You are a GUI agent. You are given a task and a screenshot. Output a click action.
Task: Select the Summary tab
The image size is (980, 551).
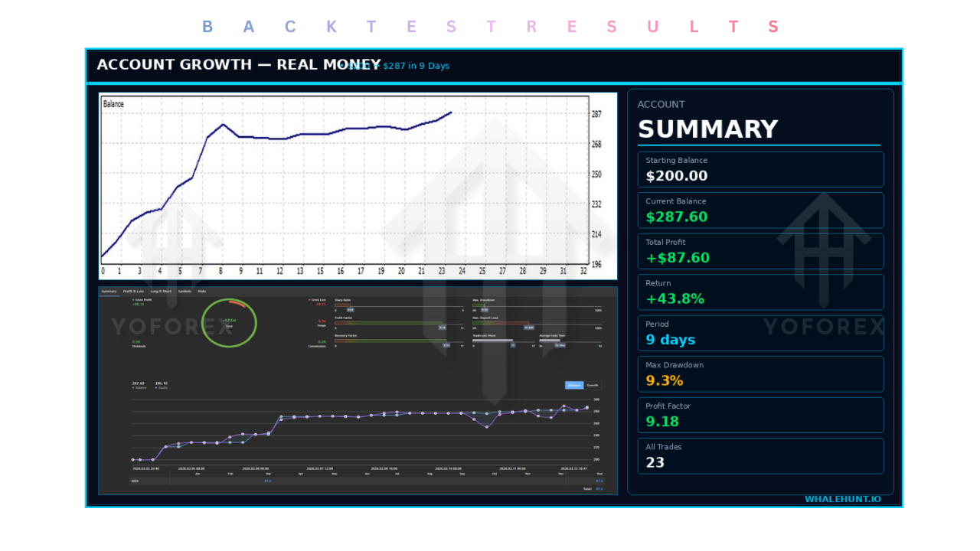click(x=109, y=291)
